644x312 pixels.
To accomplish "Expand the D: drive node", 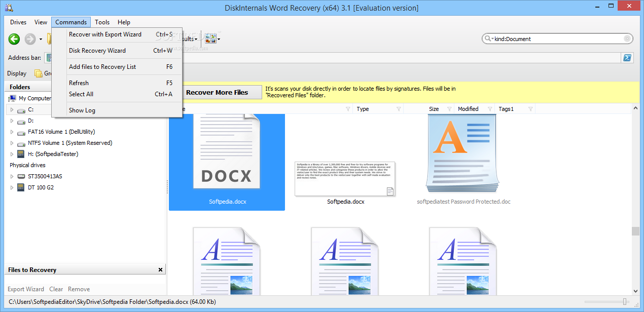I will 12,121.
